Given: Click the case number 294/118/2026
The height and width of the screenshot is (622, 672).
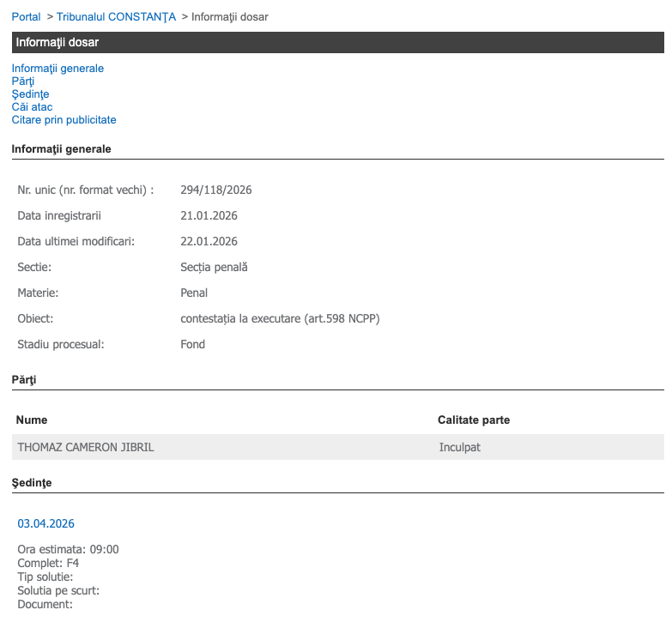Looking at the screenshot, I should coord(215,190).
